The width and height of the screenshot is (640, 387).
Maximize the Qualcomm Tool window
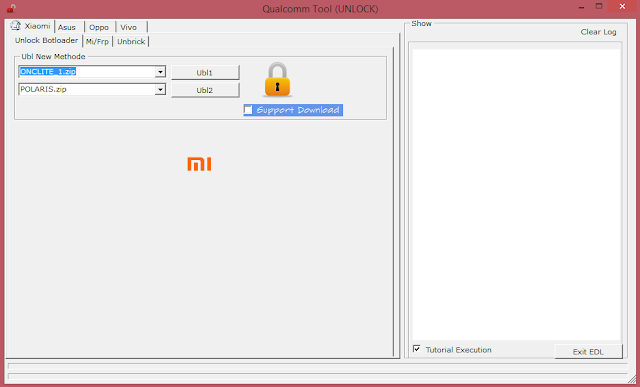pos(599,7)
